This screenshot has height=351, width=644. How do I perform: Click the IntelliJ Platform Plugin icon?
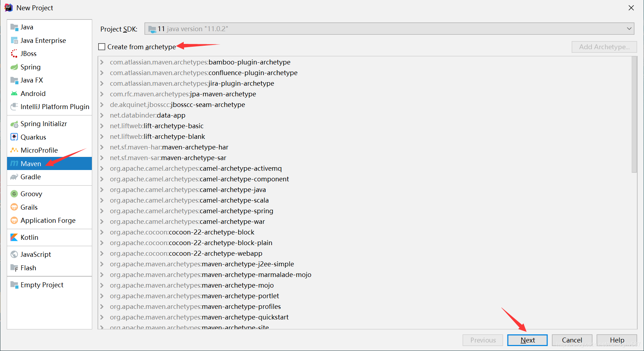pos(14,107)
